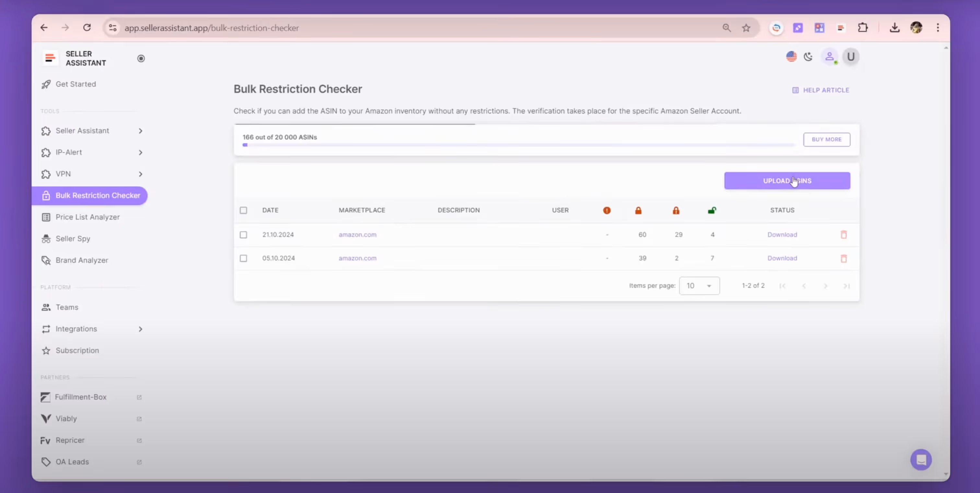The height and width of the screenshot is (493, 980).
Task: Tick checkbox for 21.10.2024 row
Action: tap(243, 234)
